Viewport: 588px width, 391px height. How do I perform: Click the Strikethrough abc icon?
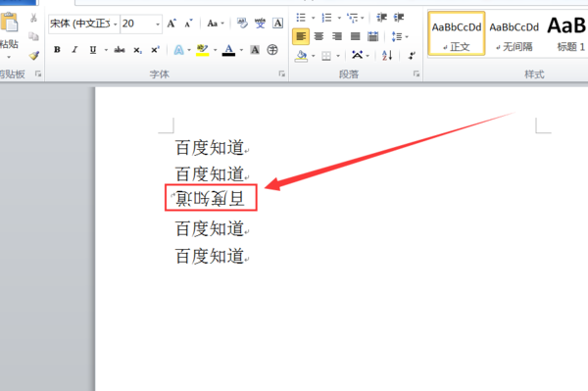[120, 49]
